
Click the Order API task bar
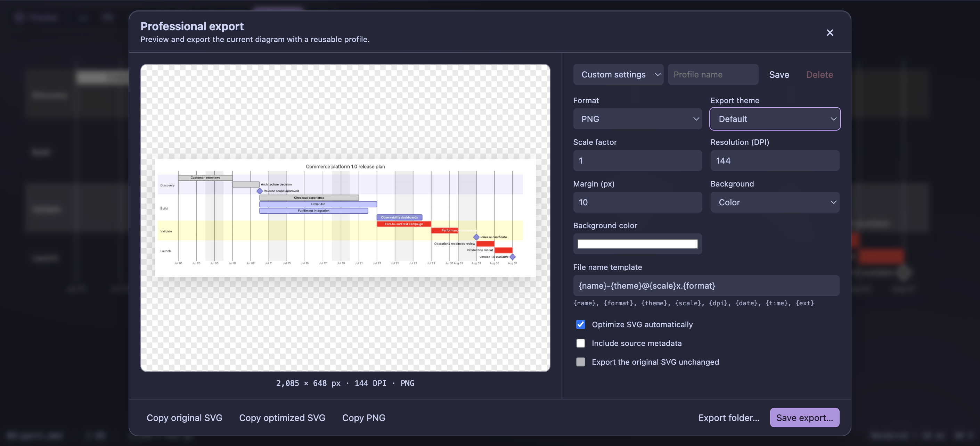(318, 204)
